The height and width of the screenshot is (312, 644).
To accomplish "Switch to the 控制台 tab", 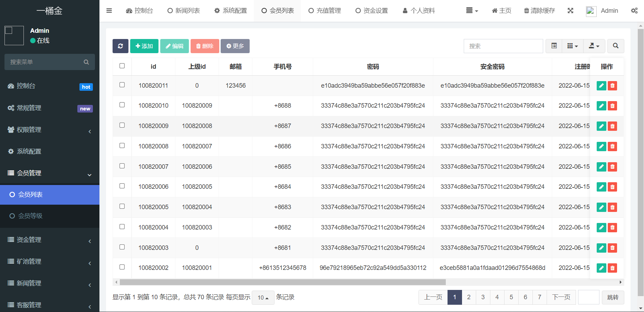I will pyautogui.click(x=140, y=11).
